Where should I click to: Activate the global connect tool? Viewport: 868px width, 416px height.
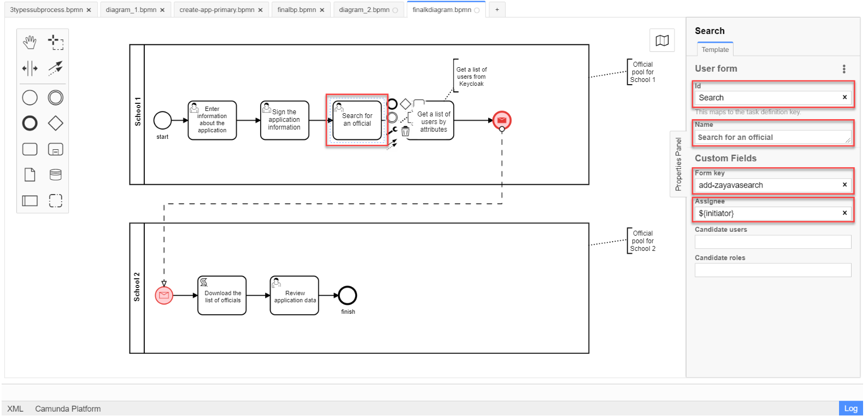point(56,68)
